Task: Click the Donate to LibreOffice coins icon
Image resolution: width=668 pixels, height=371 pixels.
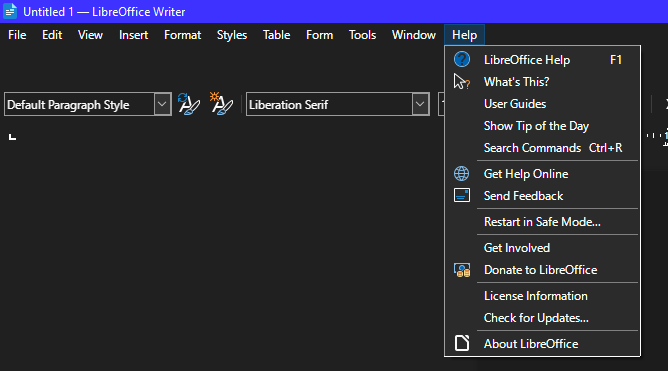Action: click(x=462, y=270)
